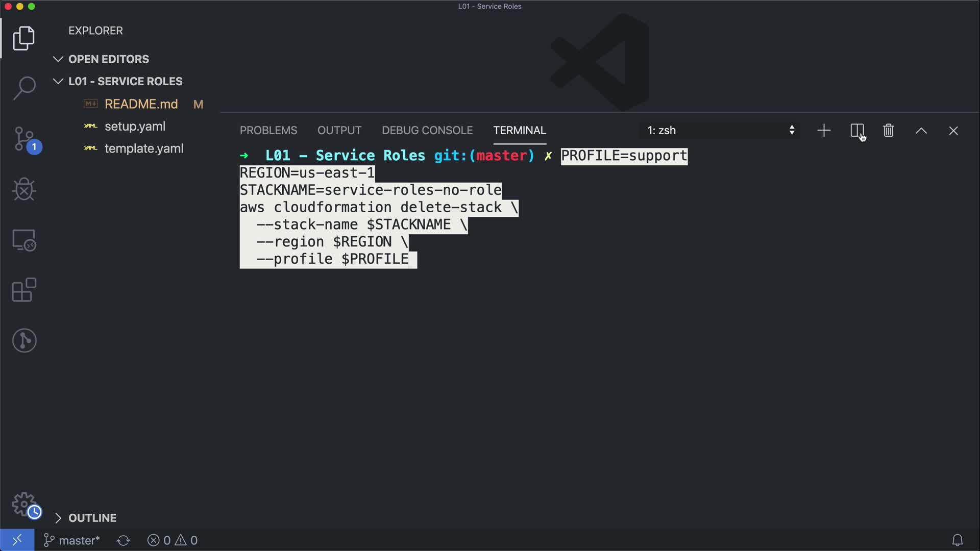The width and height of the screenshot is (980, 551).
Task: Switch to the Problems tab
Action: coord(268,131)
